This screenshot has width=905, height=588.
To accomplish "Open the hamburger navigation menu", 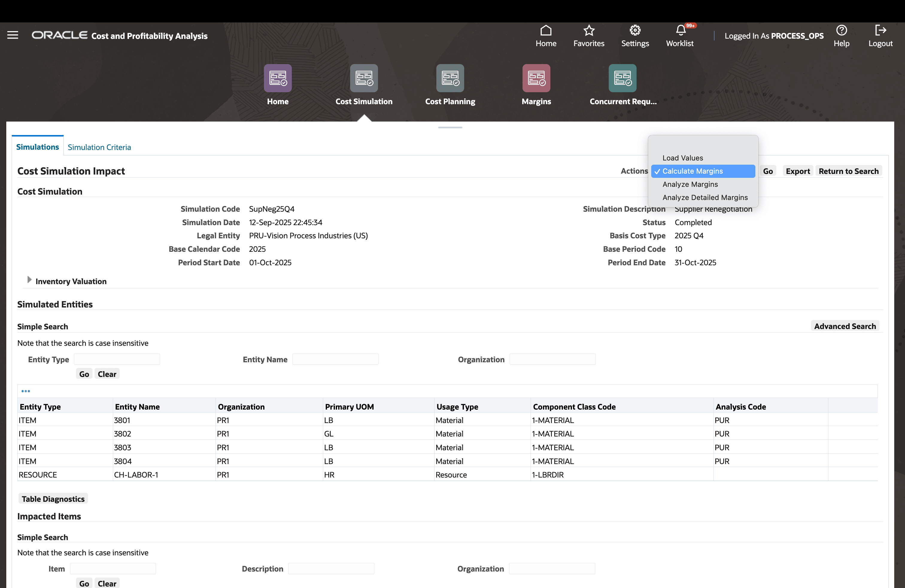I will point(13,35).
